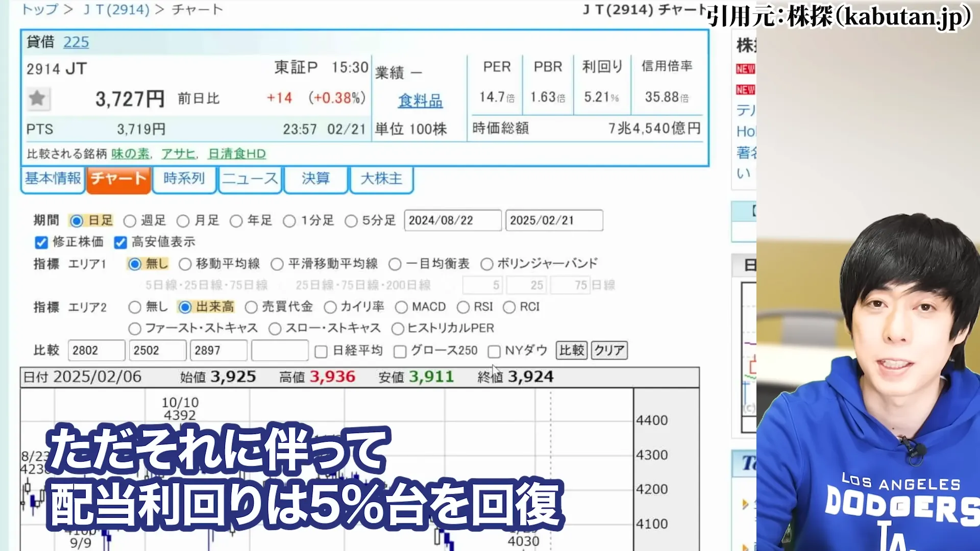The width and height of the screenshot is (980, 551).
Task: Open the アサヒ comparison link
Action: click(179, 154)
